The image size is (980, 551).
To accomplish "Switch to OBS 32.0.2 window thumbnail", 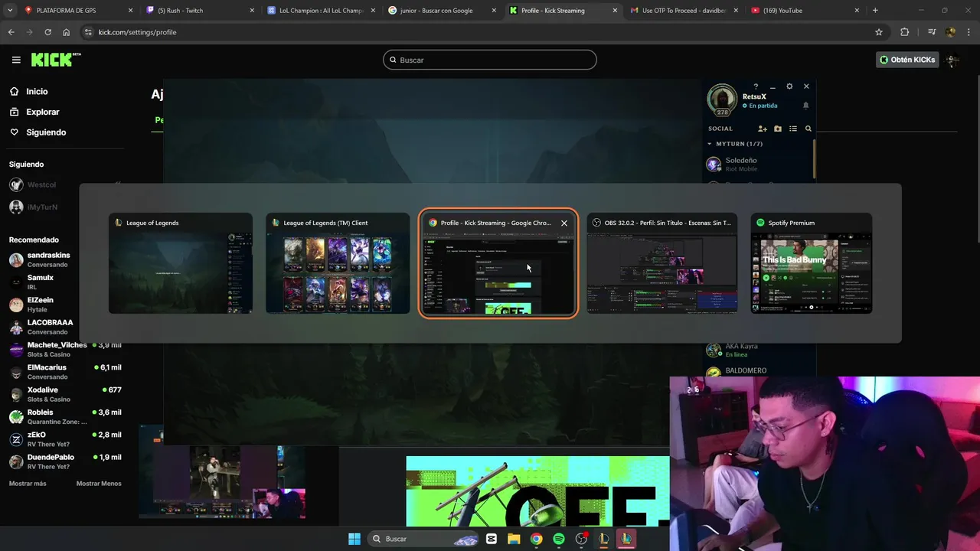I will click(x=662, y=263).
